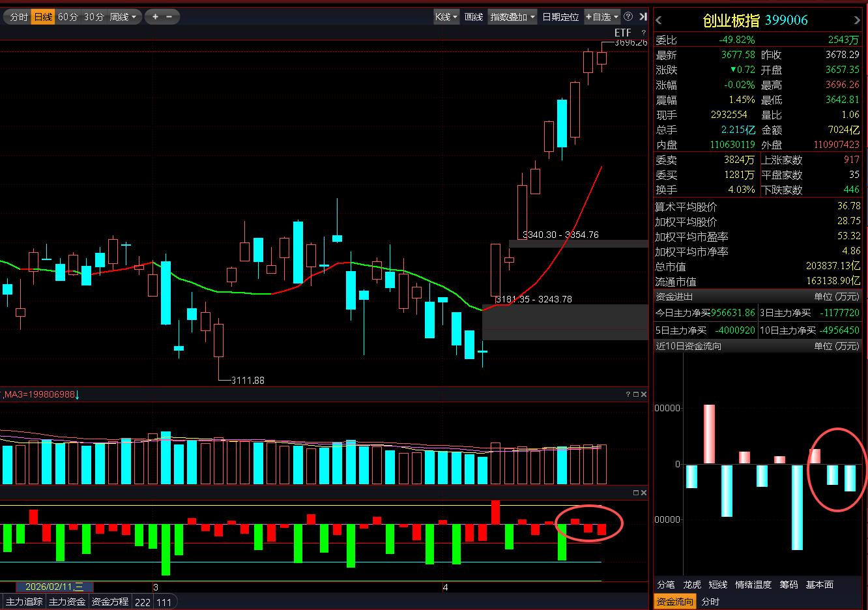Zoom in the chart with plus button
Image resolution: width=868 pixels, height=610 pixels.
click(x=155, y=17)
